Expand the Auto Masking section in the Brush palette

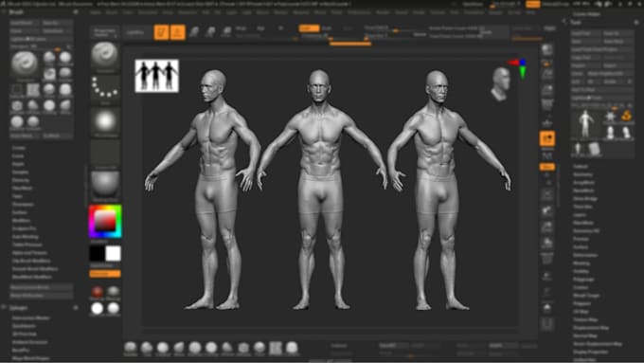coord(25,236)
